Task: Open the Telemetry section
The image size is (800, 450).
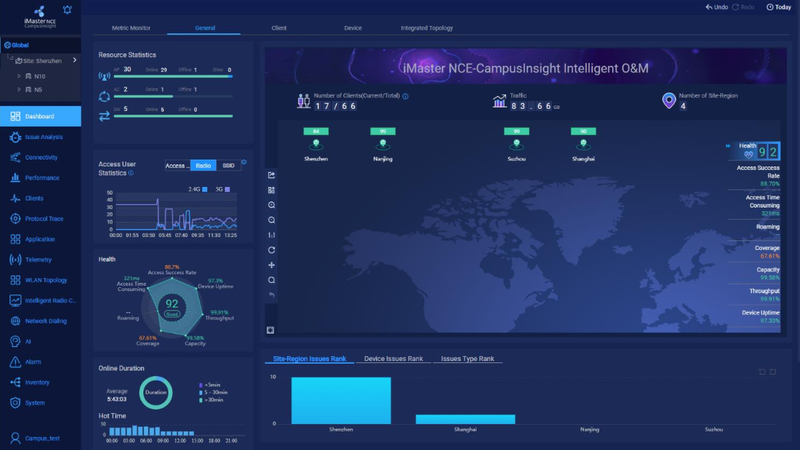Action: (x=40, y=259)
